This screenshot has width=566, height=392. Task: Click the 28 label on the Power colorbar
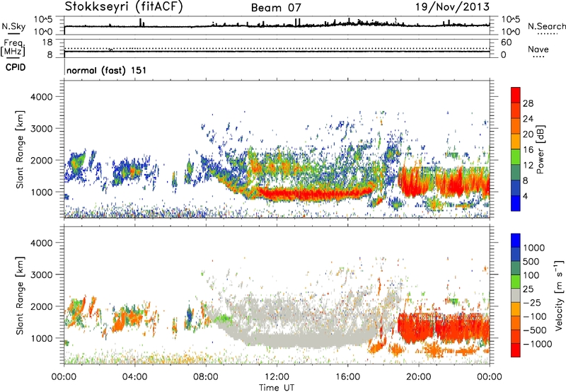point(528,103)
